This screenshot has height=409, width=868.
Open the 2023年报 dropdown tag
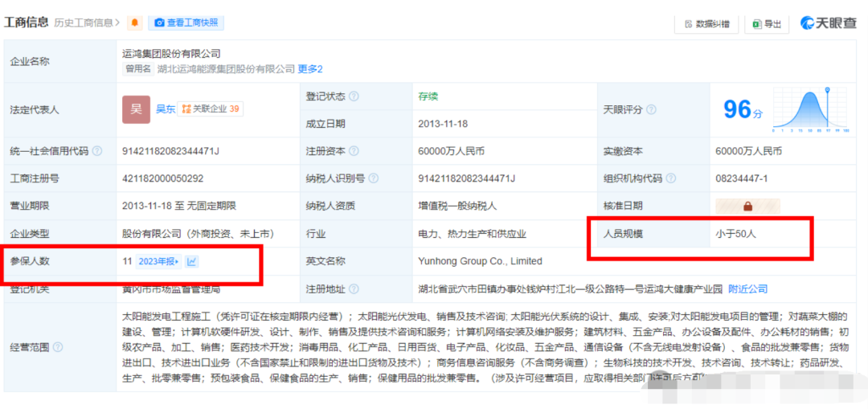[158, 261]
